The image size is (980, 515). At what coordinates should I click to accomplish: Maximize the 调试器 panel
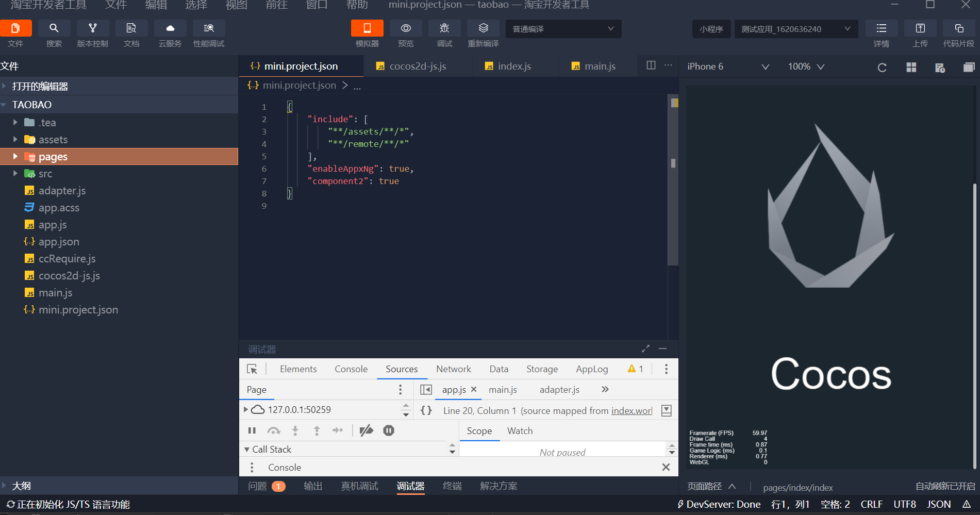coord(645,349)
